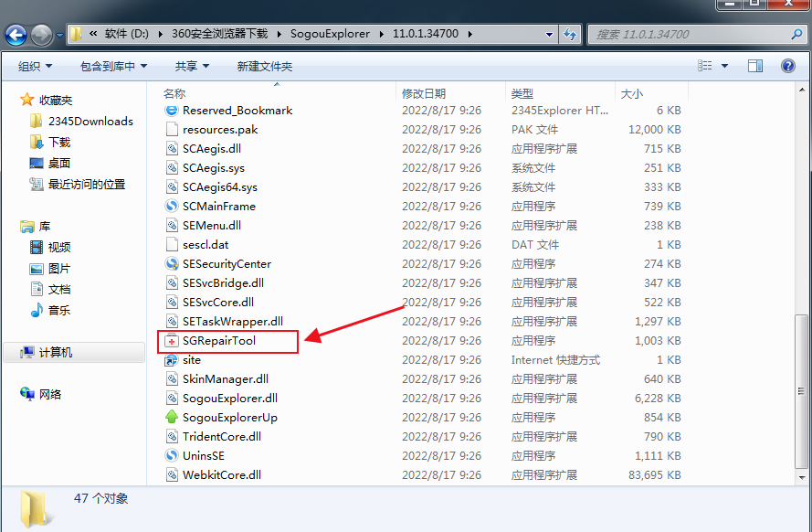Open the view options dropdown arrow
This screenshot has height=532, width=812.
[724, 66]
